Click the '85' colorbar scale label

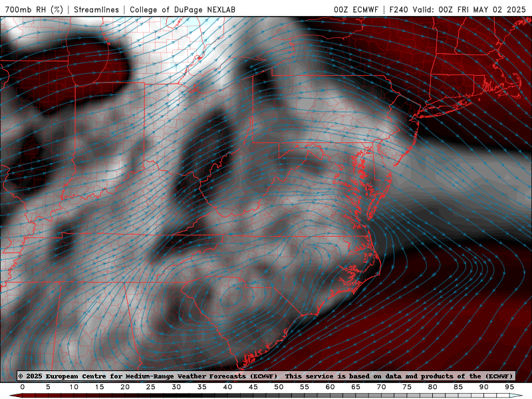click(458, 387)
